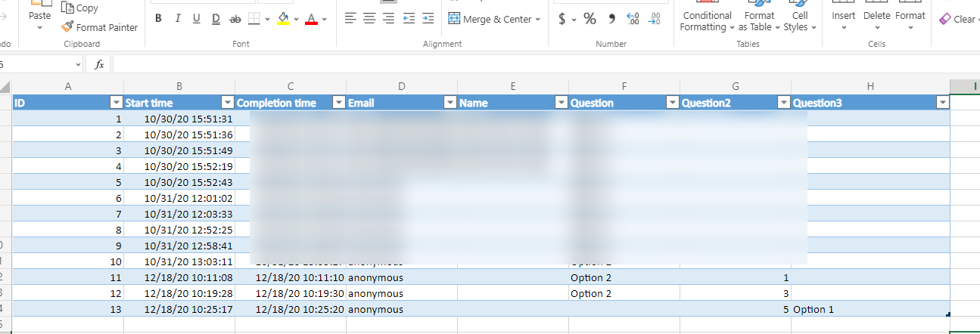Select column C header
980x334 pixels.
(x=291, y=86)
